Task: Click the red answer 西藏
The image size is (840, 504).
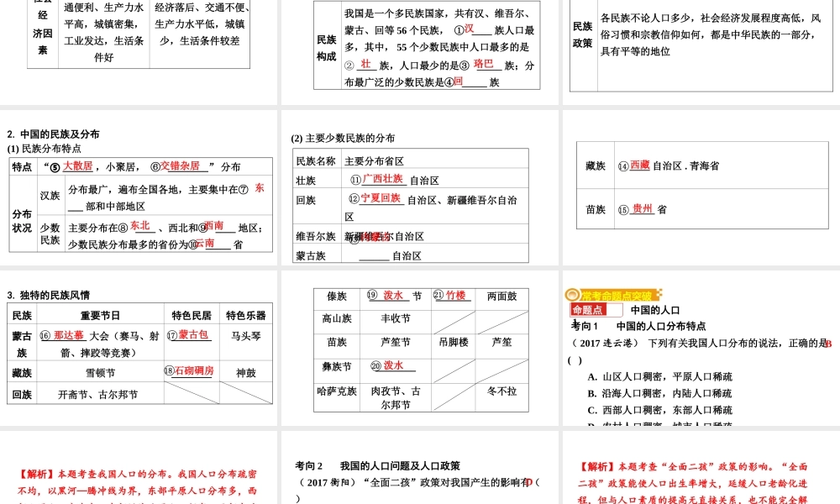Action: pyautogui.click(x=639, y=165)
